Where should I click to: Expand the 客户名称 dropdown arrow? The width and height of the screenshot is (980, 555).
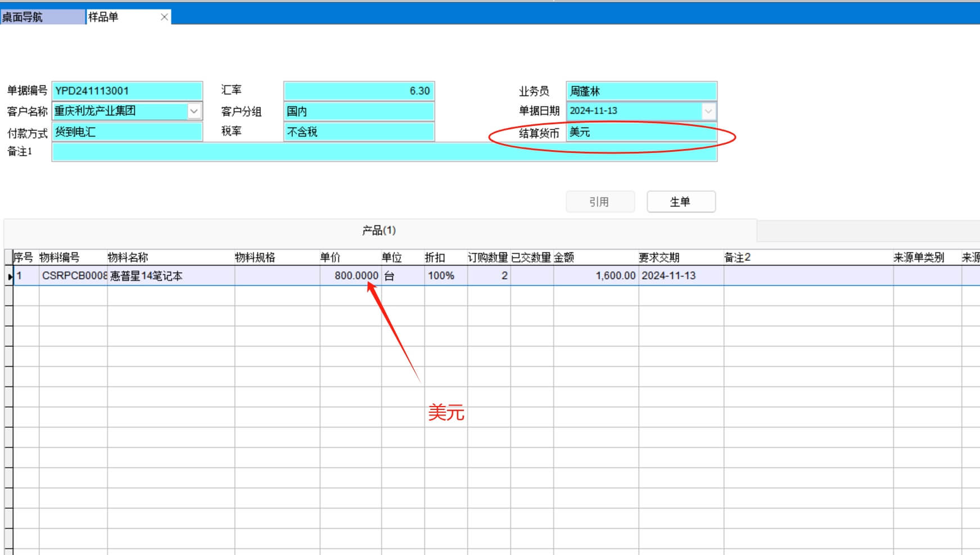click(194, 111)
